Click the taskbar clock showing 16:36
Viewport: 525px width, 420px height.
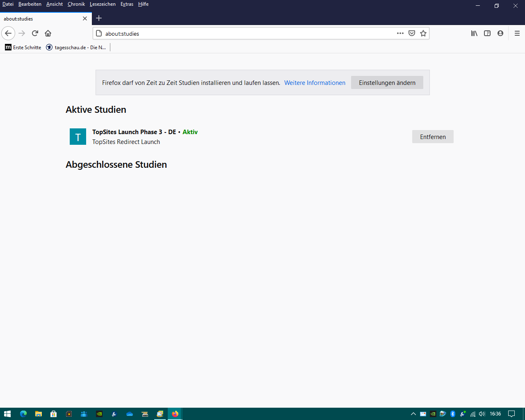tap(495, 414)
